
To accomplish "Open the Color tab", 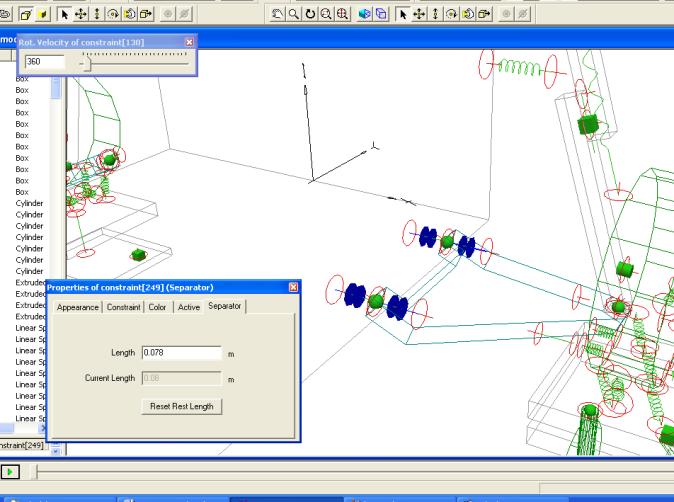I will pos(157,307).
